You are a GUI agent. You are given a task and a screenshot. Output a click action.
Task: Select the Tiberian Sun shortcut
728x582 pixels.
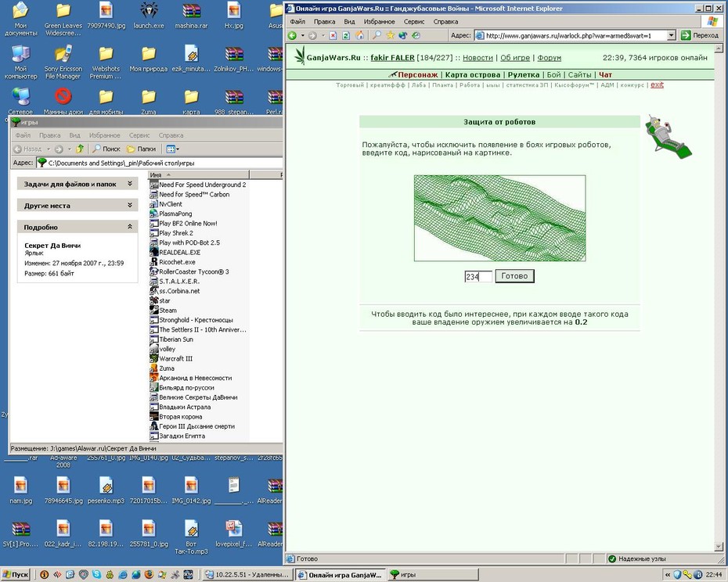point(171,339)
